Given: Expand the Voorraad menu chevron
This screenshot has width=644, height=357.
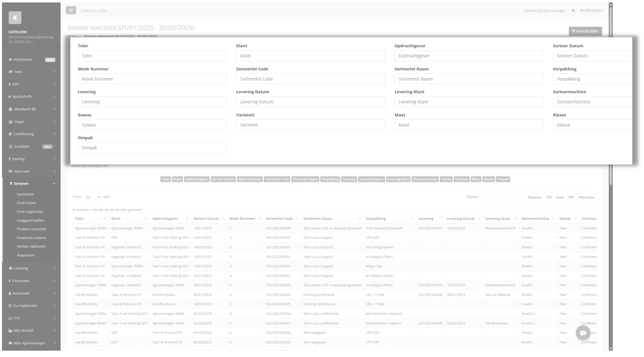Looking at the screenshot, I should (54, 171).
